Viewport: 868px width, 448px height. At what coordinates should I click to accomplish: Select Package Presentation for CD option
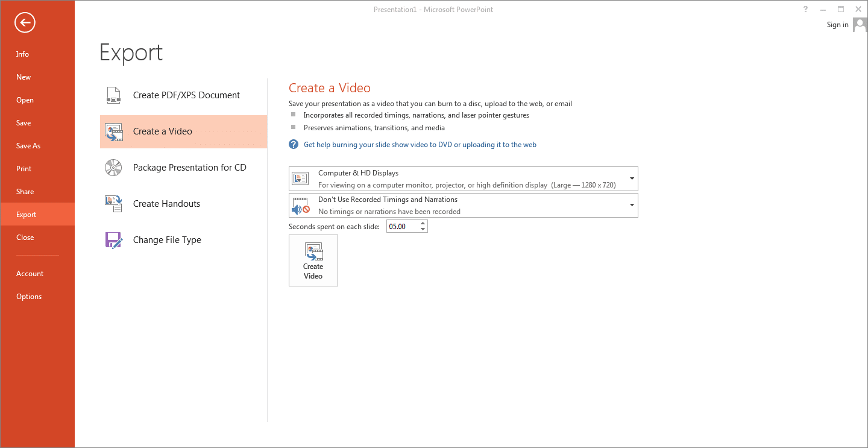[x=183, y=168]
